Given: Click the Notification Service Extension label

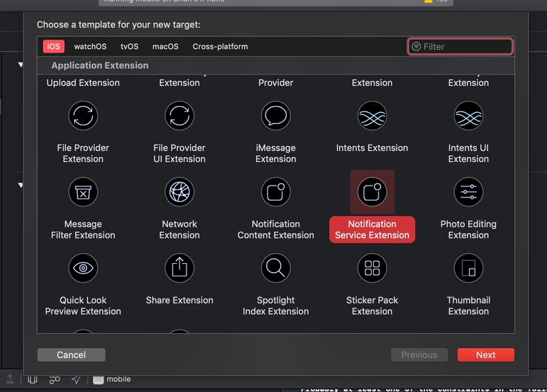Looking at the screenshot, I should point(372,230).
